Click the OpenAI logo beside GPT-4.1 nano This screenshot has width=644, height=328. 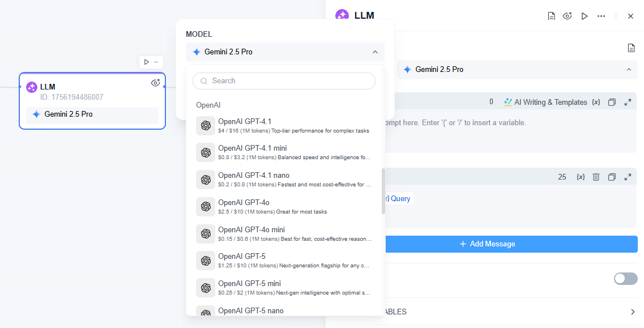(206, 180)
